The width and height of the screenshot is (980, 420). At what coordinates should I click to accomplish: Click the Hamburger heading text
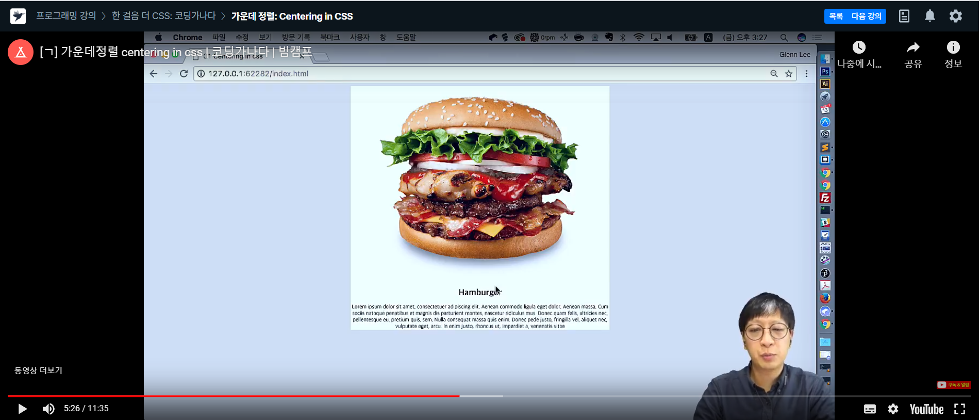pos(479,292)
